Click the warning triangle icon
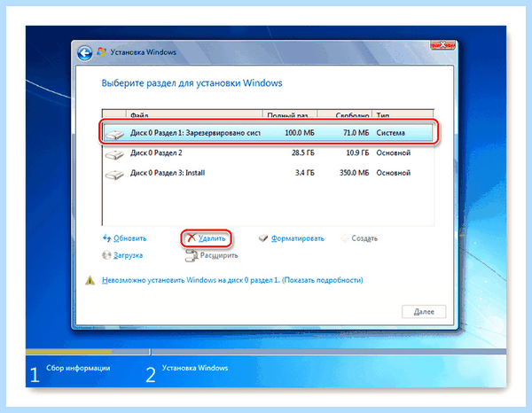532x413 pixels. point(90,280)
